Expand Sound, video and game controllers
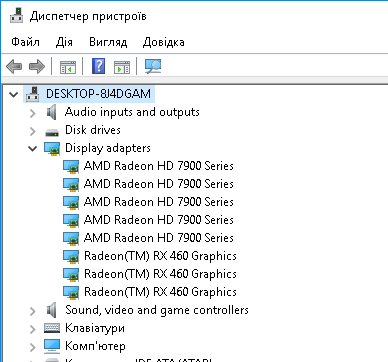This screenshot has height=362, width=388. coord(32,311)
